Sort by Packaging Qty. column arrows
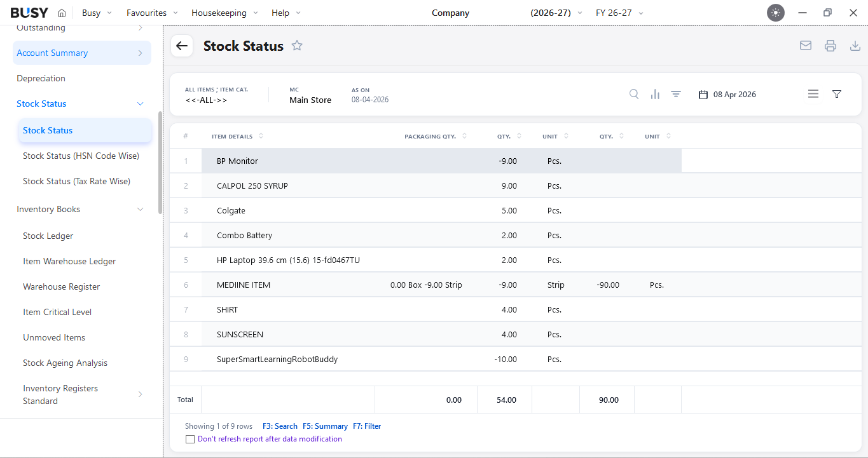This screenshot has height=458, width=868. click(464, 136)
